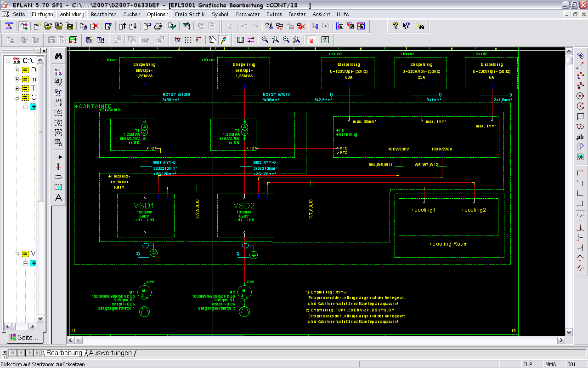
Task: Click the shopping cart parts icon
Action: point(58,92)
